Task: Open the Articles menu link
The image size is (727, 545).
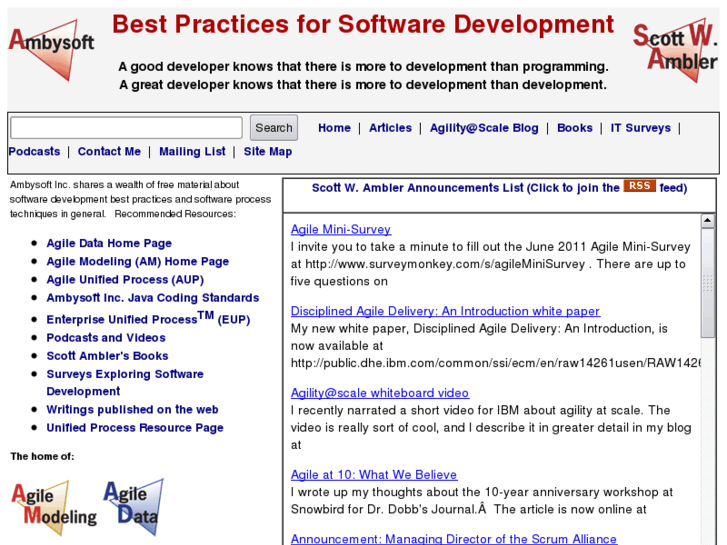Action: tap(390, 128)
